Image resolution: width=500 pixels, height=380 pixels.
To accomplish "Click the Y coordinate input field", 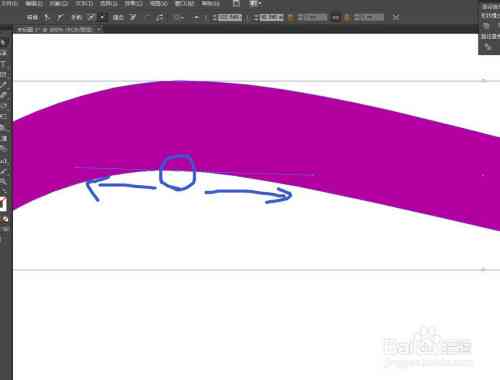I will pyautogui.click(x=272, y=18).
